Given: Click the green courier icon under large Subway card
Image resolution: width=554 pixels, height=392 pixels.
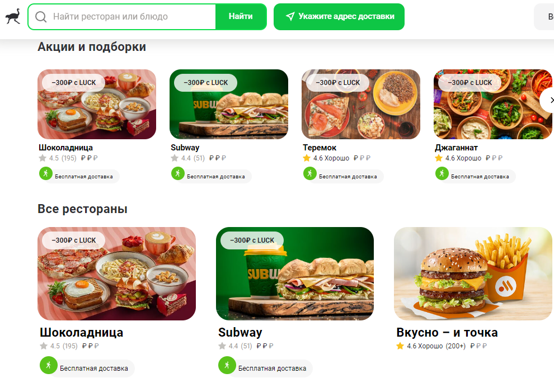Looking at the screenshot, I should pos(227,365).
